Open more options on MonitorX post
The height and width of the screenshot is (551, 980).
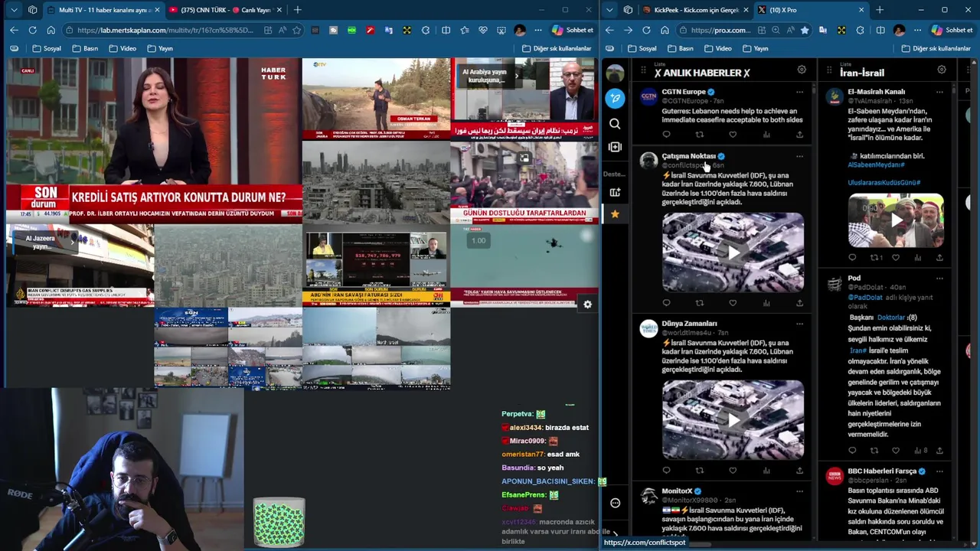(x=799, y=491)
